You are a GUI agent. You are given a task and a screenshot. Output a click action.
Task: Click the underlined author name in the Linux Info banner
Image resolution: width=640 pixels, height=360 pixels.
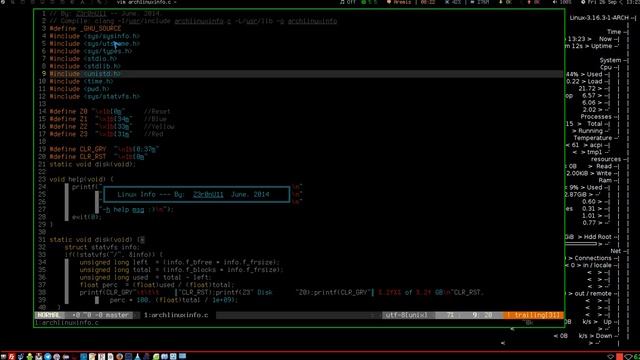pyautogui.click(x=208, y=195)
